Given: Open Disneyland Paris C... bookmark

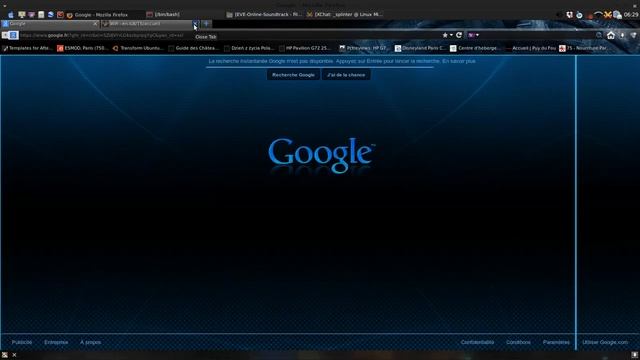Looking at the screenshot, I should coord(420,48).
